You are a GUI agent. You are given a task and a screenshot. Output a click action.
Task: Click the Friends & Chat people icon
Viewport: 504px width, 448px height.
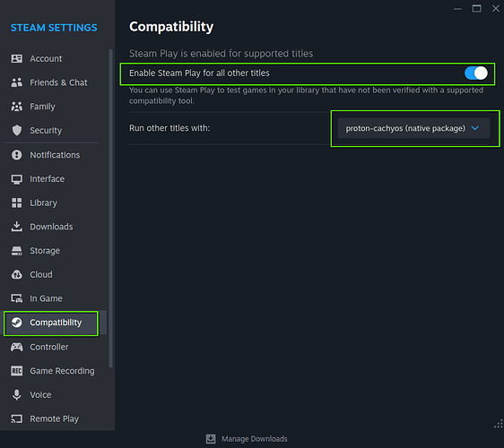(x=17, y=82)
